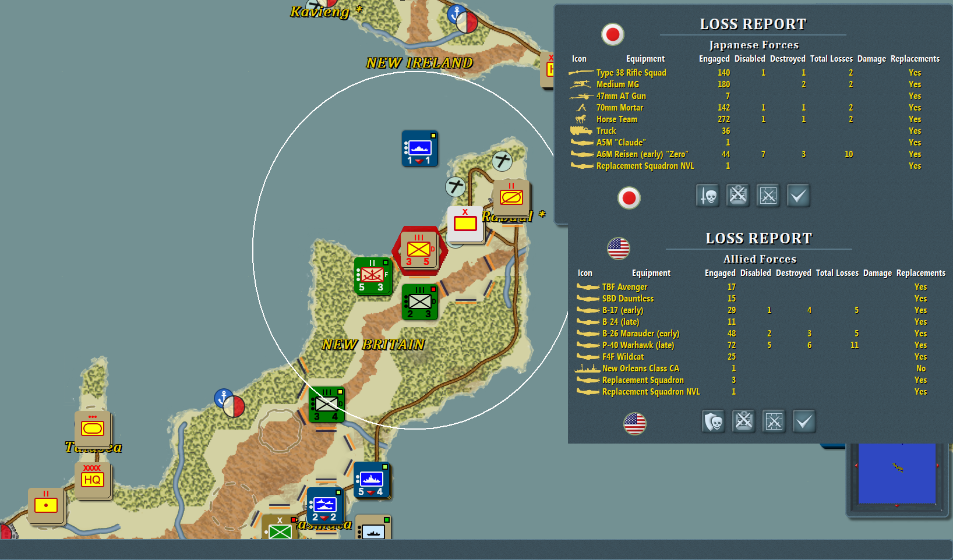Click the B-17 (early) equipment row
This screenshot has width=953, height=560.
[x=760, y=310]
